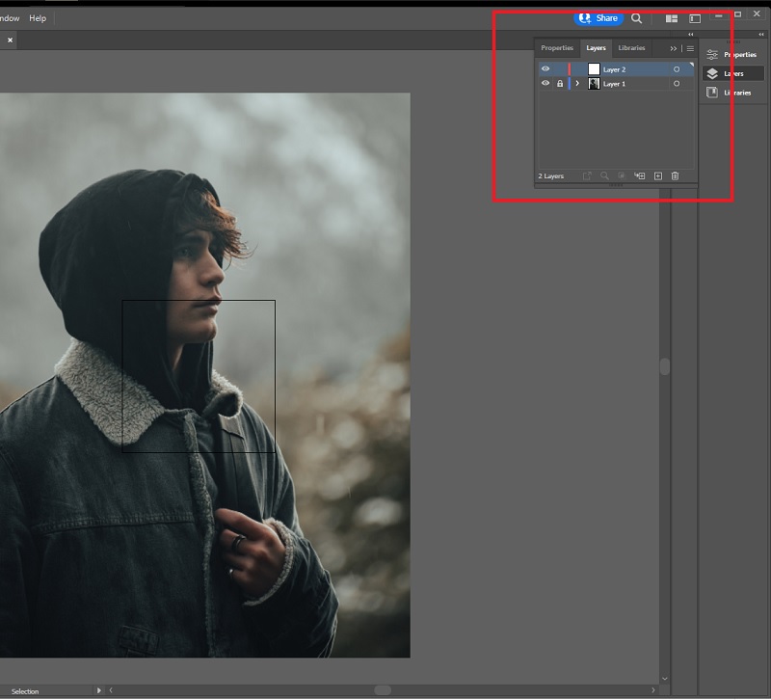Expand Layer 1 to show its contents
Viewport: 771px width, 700px height.
(578, 84)
